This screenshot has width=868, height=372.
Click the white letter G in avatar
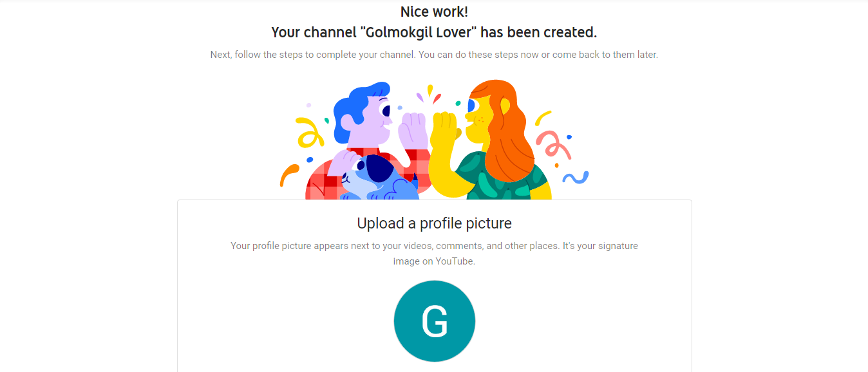[434, 321]
